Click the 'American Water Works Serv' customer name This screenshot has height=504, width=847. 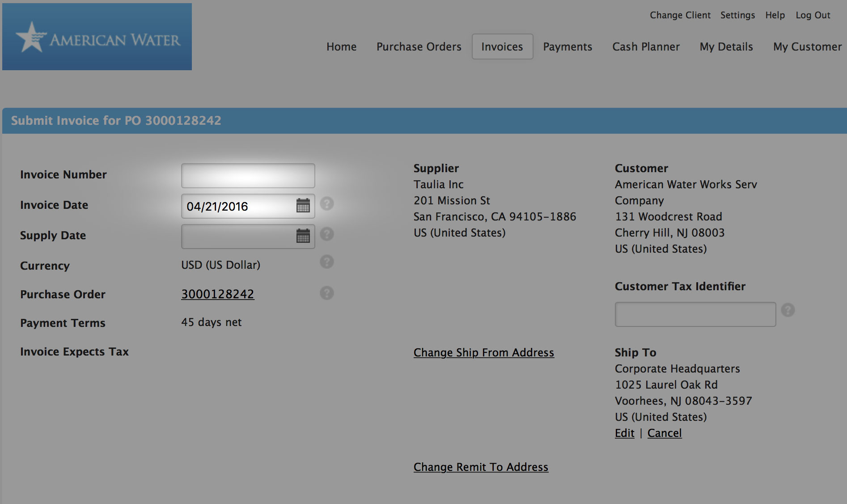(x=686, y=184)
